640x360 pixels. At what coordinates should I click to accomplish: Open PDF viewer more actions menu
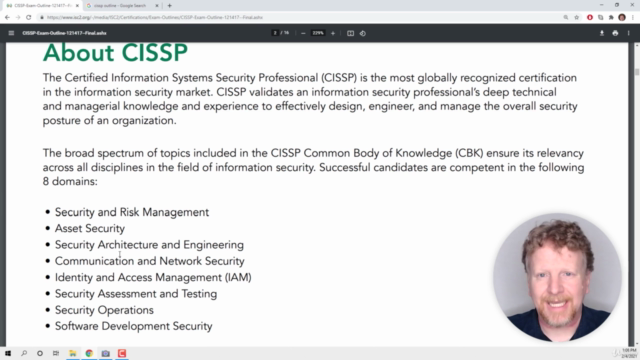pyautogui.click(x=629, y=33)
